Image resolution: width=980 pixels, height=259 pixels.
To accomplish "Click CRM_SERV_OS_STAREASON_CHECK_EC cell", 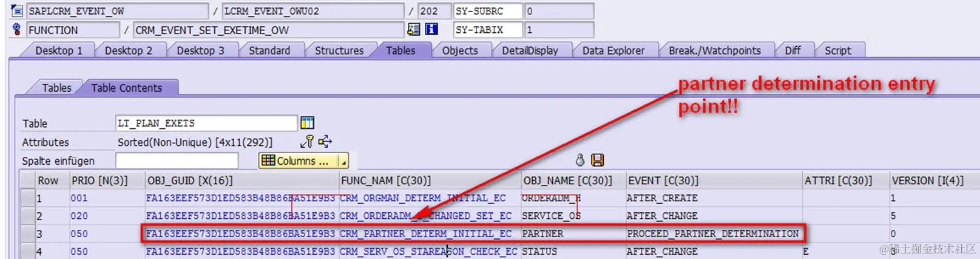I will (x=428, y=251).
